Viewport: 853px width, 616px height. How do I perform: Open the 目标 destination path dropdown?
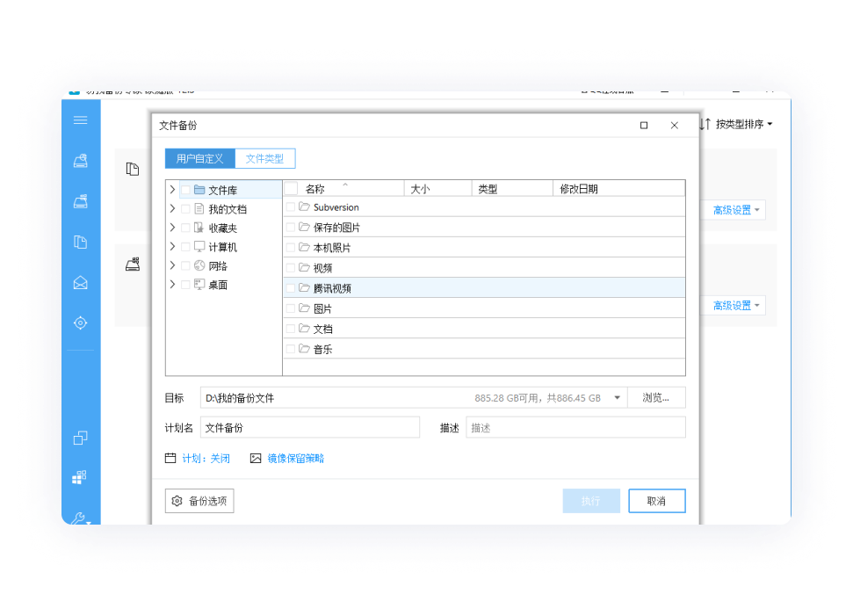pos(617,398)
